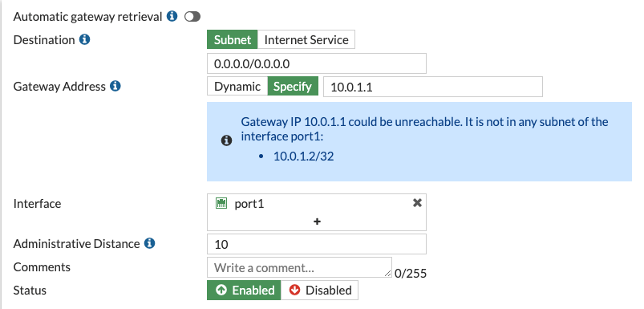
Task: Edit the 0.0.0.0/0.0.0.0 subnet field
Action: point(316,63)
